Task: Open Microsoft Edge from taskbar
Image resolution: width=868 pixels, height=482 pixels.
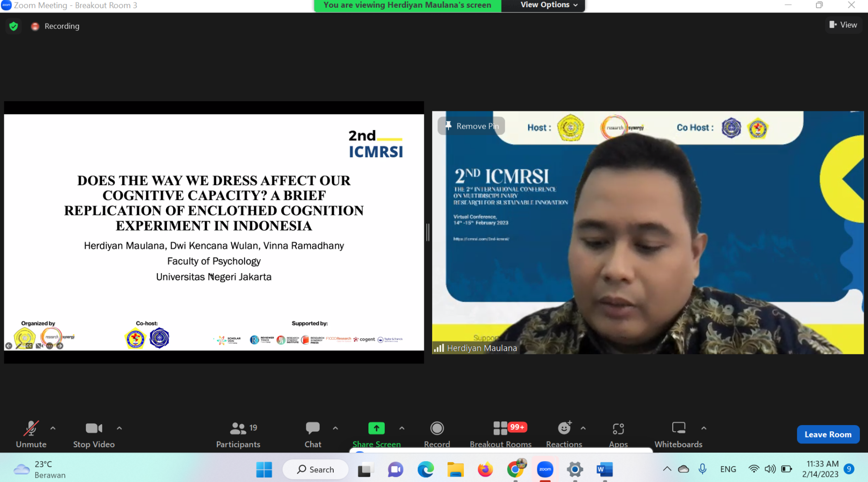Action: [425, 469]
